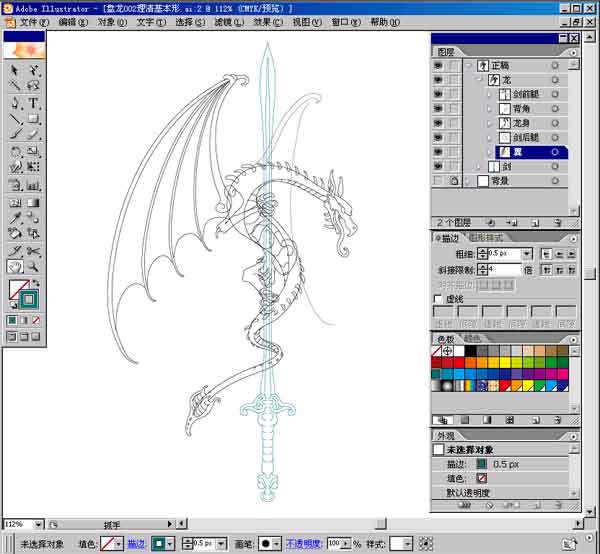Select the Scissors tool
This screenshot has width=600, height=554.
tap(34, 251)
